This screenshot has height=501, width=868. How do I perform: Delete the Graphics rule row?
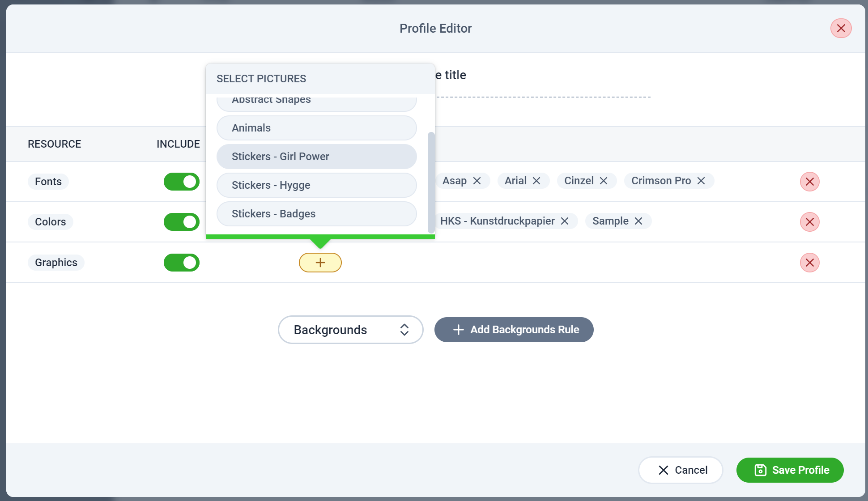[809, 263]
